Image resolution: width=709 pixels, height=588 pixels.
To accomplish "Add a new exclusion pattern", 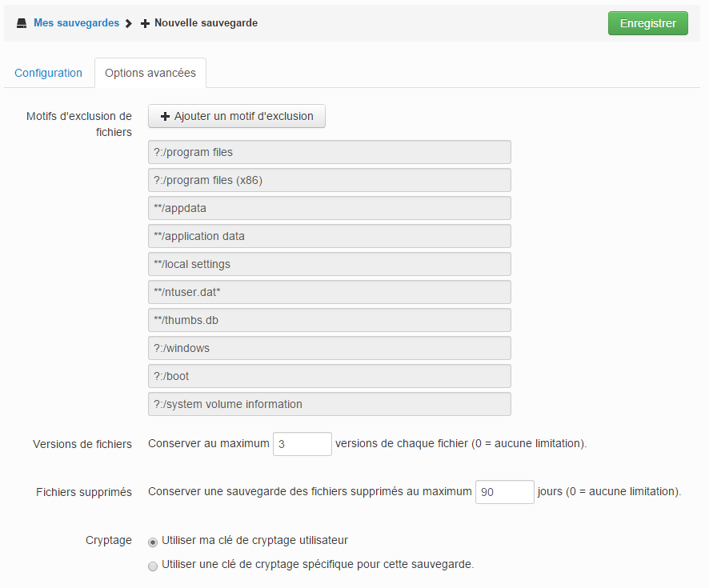I will (237, 116).
